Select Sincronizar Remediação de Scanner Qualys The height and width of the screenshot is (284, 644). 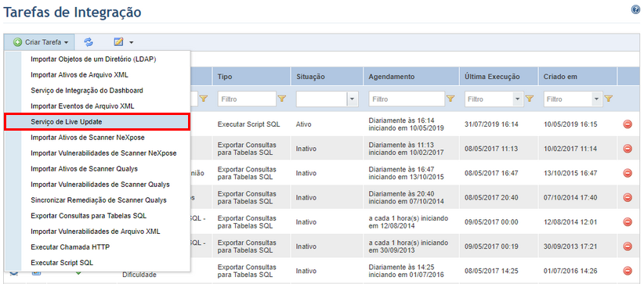click(x=99, y=200)
